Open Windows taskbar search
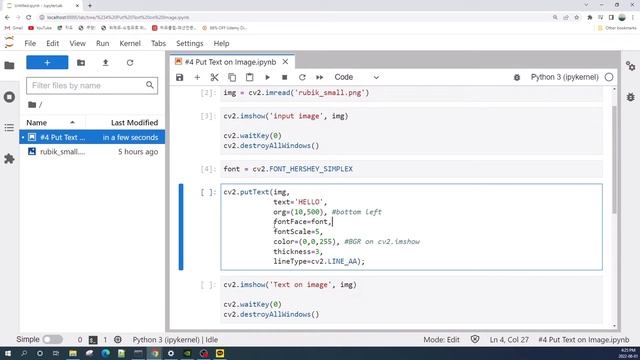 [x=24, y=353]
